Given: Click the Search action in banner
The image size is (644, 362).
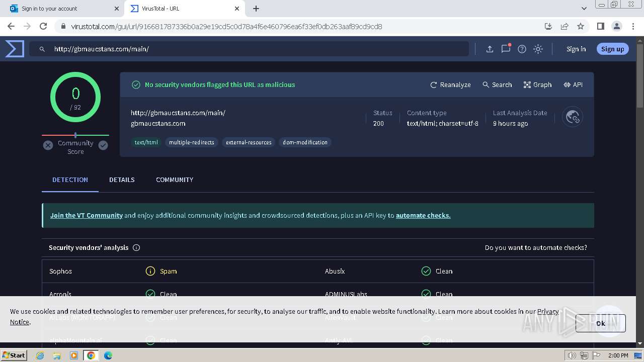Looking at the screenshot, I should pyautogui.click(x=497, y=84).
